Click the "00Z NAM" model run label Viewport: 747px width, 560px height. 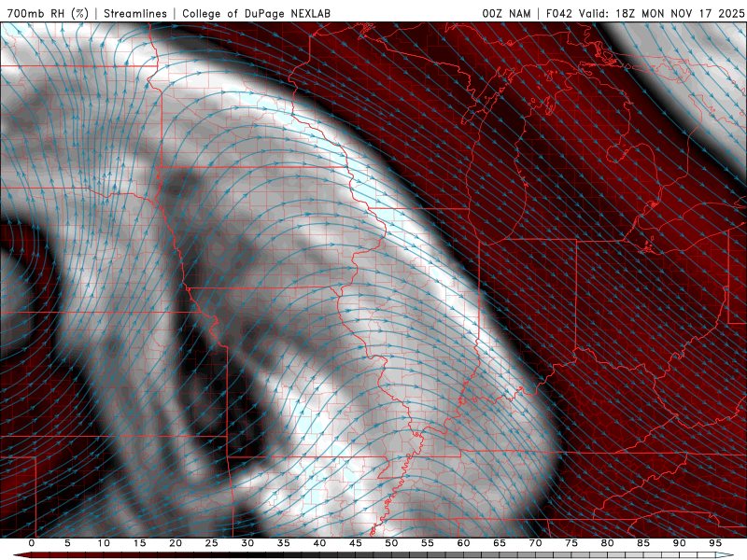point(506,13)
